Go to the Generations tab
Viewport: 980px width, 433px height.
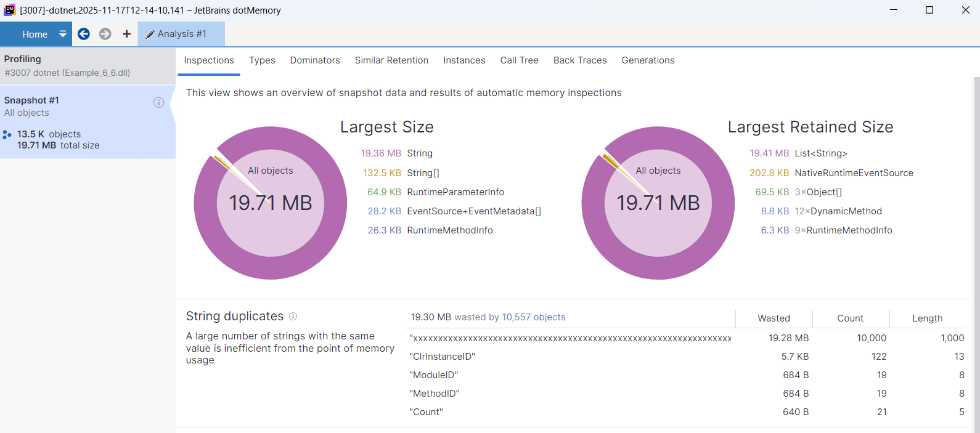[648, 60]
